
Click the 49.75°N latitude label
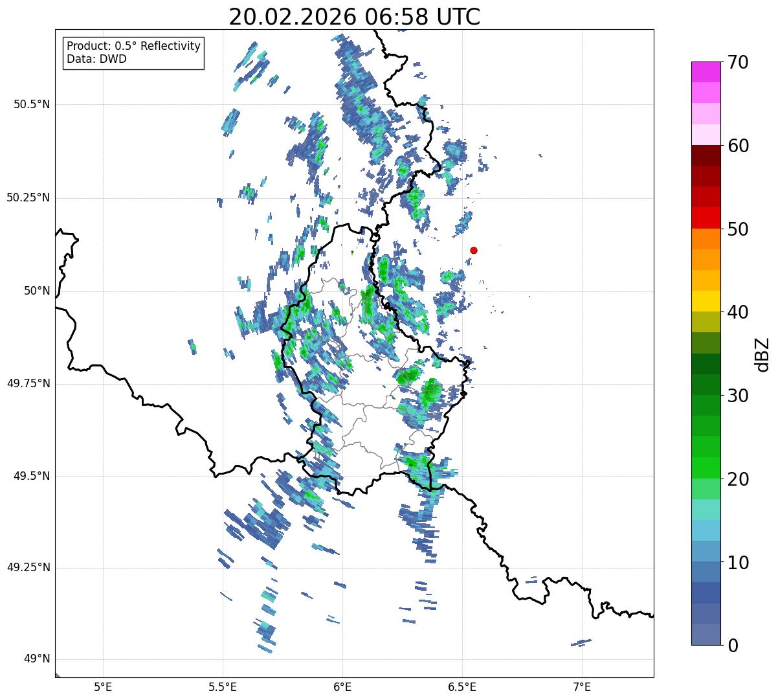point(28,383)
